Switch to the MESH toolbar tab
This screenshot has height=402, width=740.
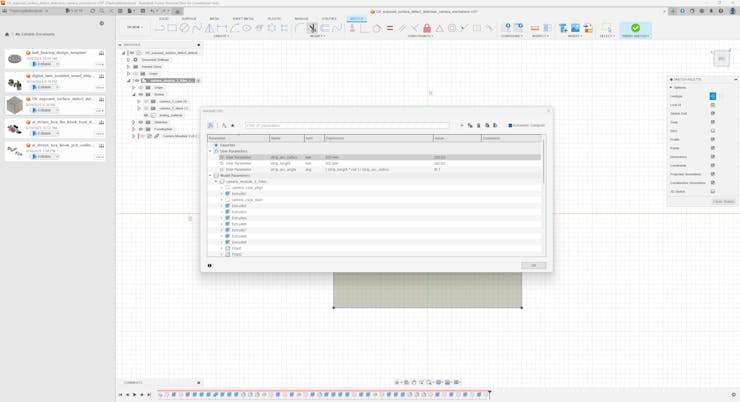click(214, 19)
